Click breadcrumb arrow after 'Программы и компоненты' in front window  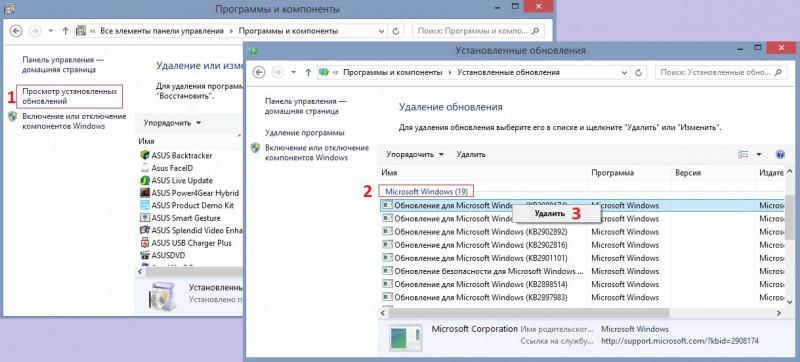click(449, 73)
